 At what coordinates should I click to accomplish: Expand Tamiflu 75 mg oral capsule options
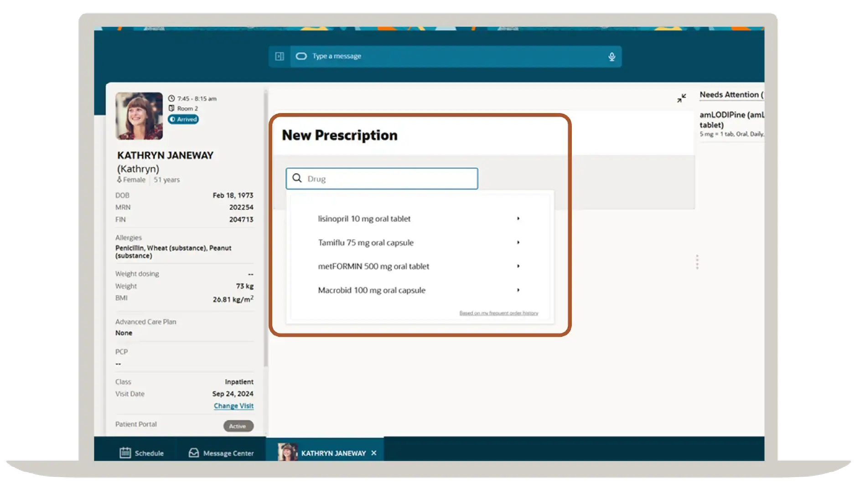[x=518, y=242]
